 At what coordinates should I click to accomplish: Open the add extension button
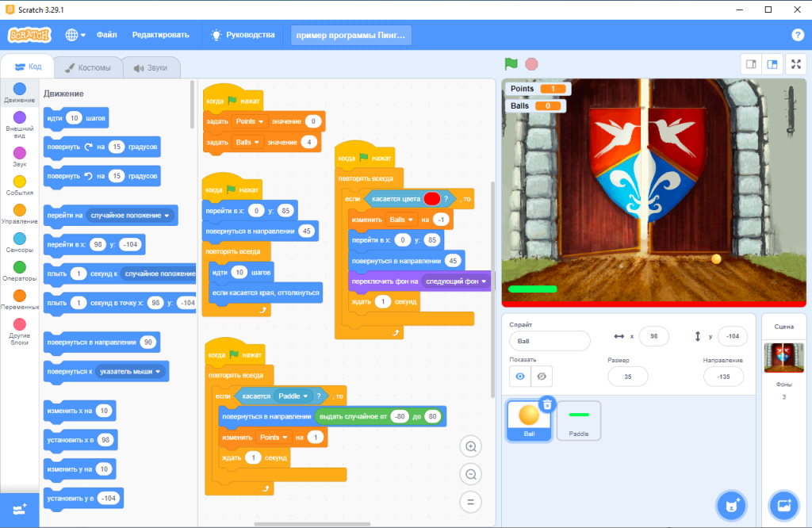click(19, 510)
